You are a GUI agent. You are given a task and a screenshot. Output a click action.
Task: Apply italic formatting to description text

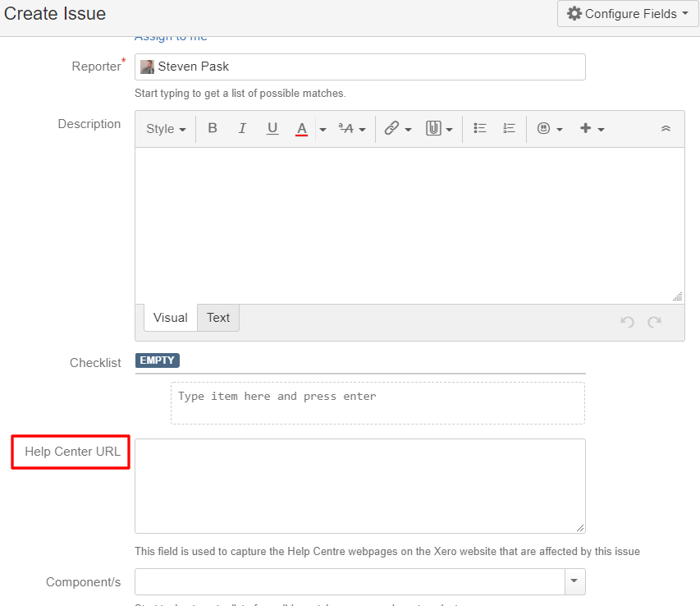pos(242,128)
